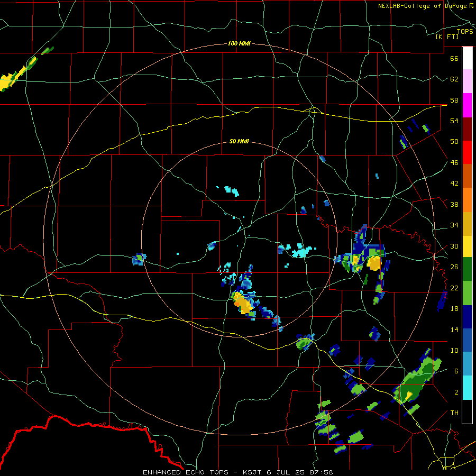Click the 22 value on the legend scale
Image resolution: width=476 pixels, height=476 pixels.
(454, 288)
